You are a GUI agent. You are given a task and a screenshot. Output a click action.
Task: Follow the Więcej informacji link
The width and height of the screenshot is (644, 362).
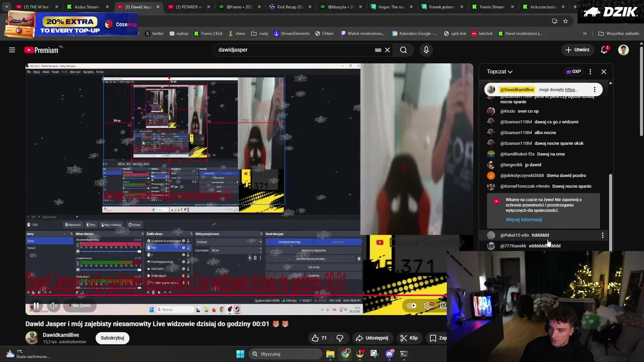524,220
